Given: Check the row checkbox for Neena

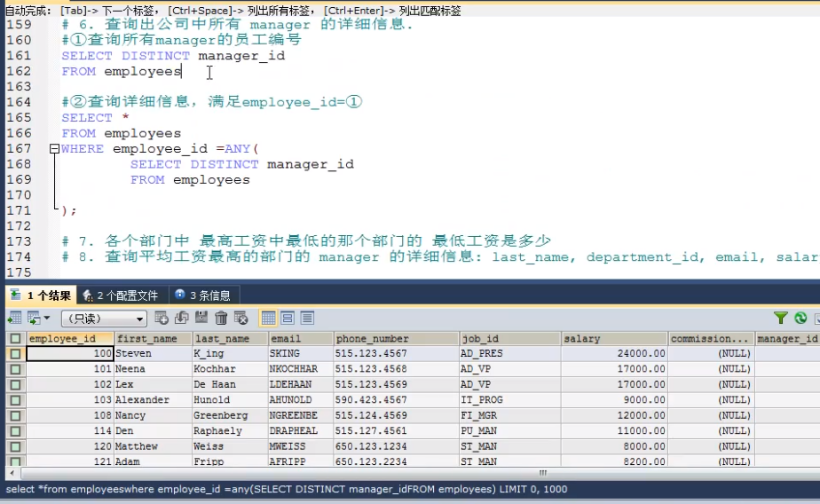Looking at the screenshot, I should [15, 369].
